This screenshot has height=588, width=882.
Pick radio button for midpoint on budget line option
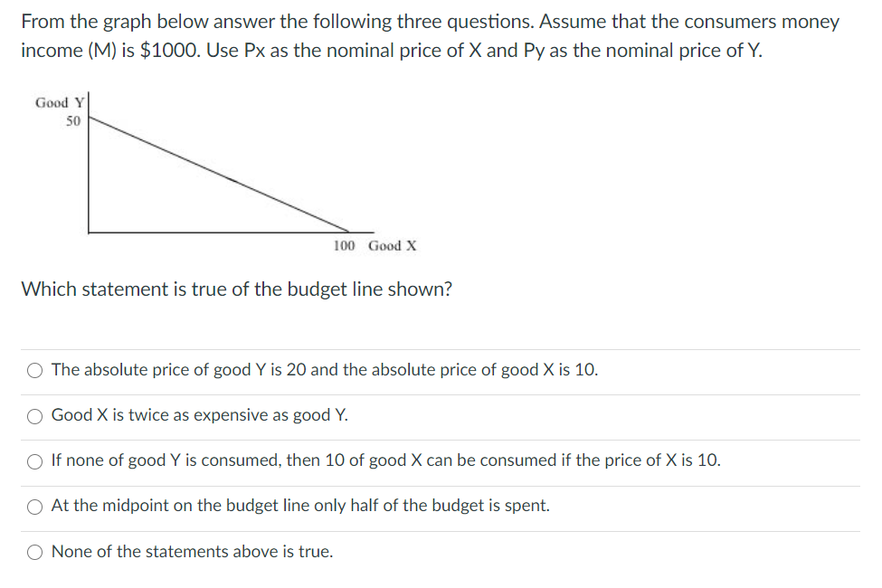pos(35,507)
